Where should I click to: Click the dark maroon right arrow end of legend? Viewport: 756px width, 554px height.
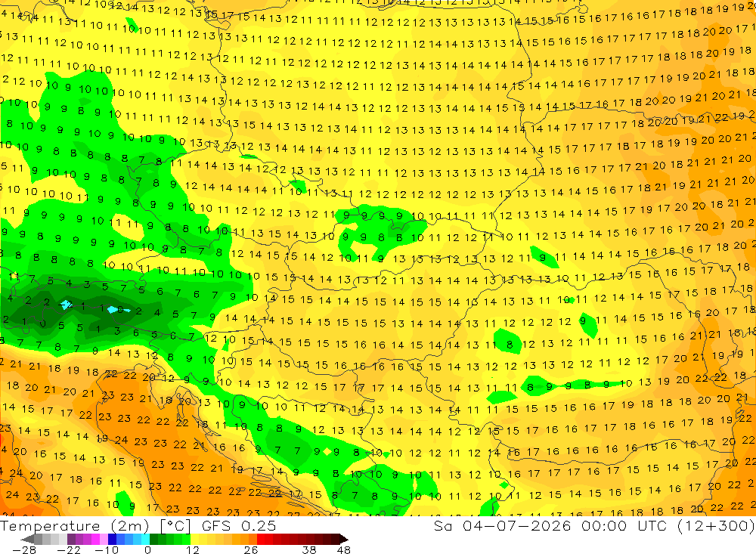tap(344, 539)
